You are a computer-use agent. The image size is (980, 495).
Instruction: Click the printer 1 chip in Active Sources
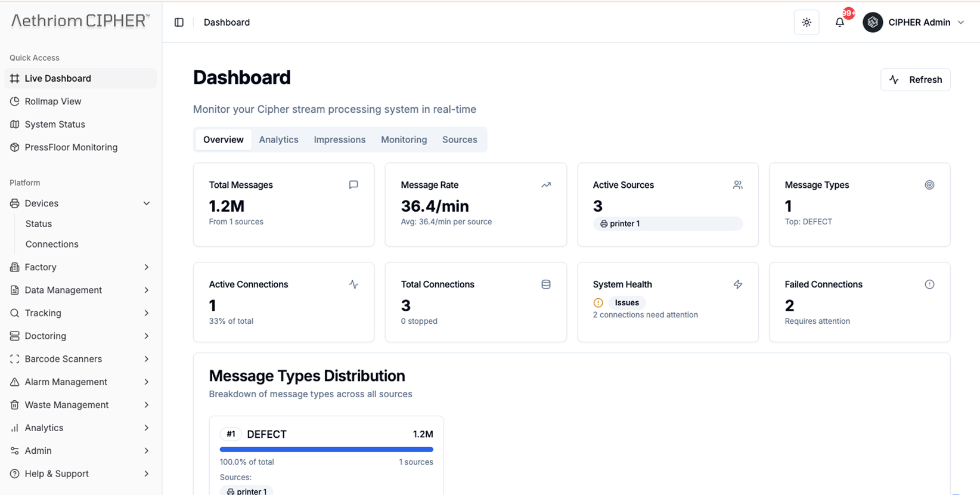(668, 224)
